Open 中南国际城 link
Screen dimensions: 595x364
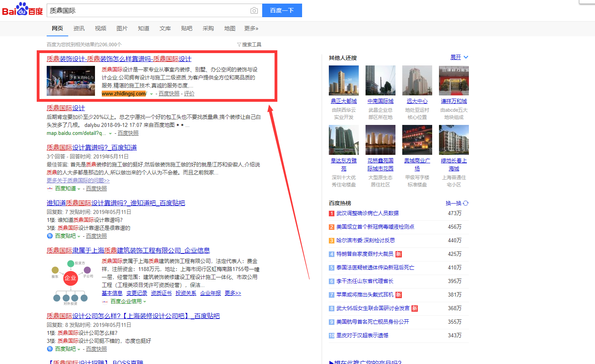coord(380,101)
